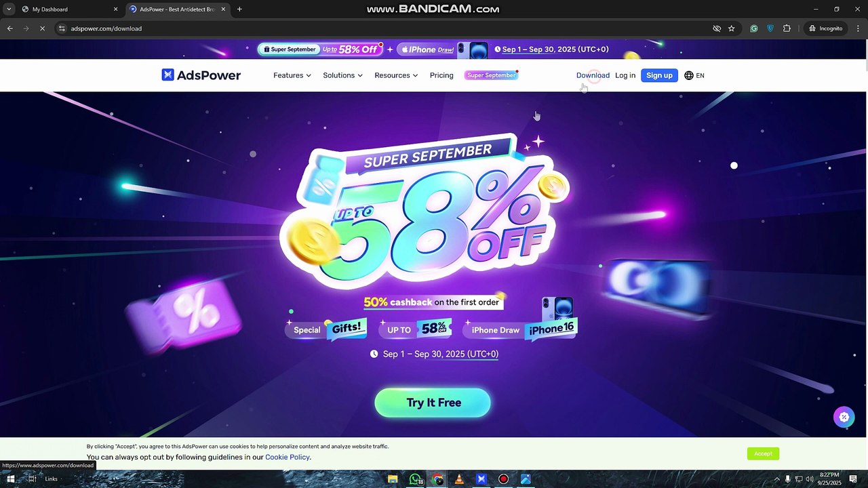Close the My Dashboard tab
This screenshot has width=868, height=488.
115,9
